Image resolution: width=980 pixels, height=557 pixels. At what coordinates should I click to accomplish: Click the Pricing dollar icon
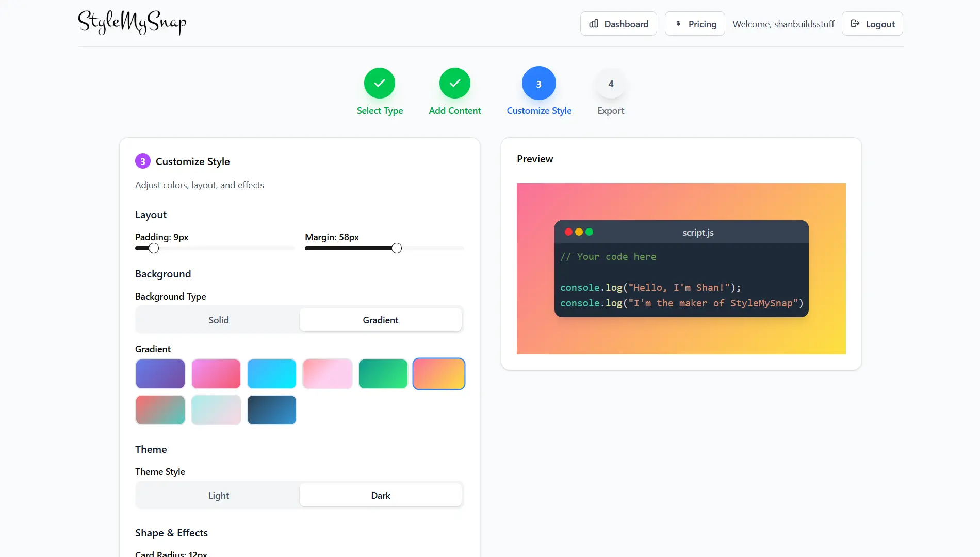[x=678, y=24]
